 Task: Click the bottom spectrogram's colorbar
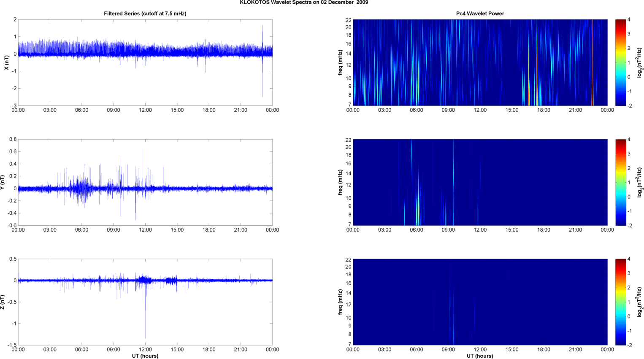pos(620,302)
